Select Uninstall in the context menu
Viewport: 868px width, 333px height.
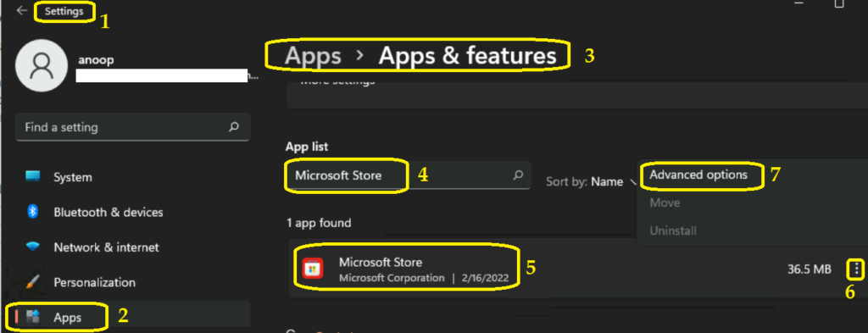tap(672, 230)
